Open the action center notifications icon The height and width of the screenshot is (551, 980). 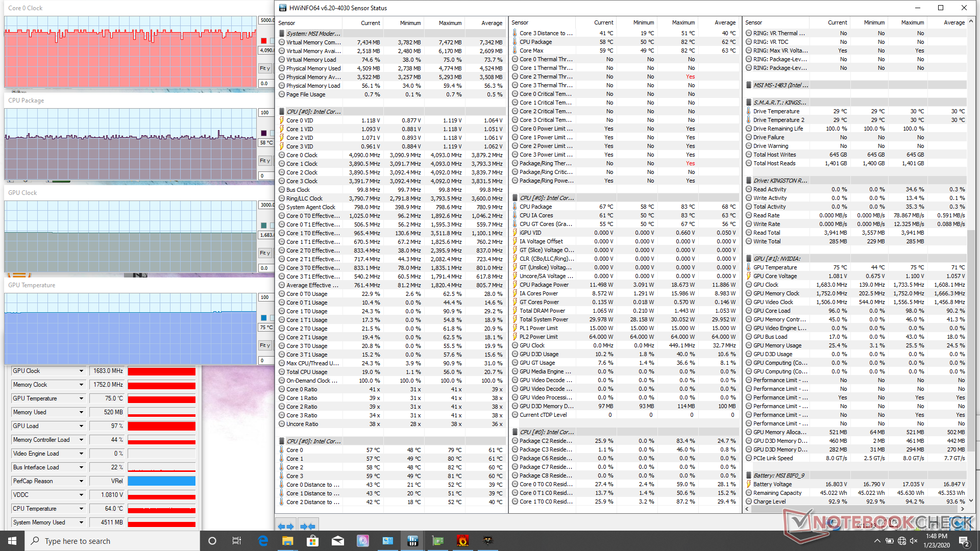tap(964, 541)
